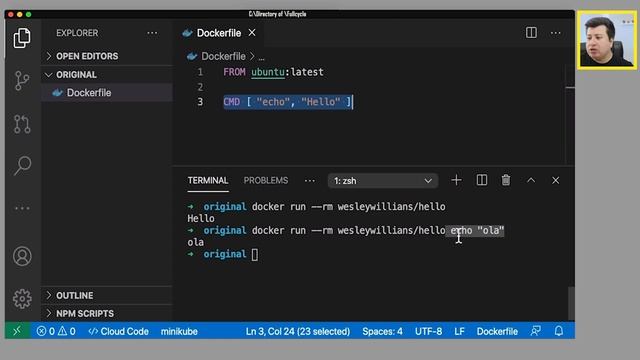
Task: Click the terminal scrollbar
Action: coord(571,303)
